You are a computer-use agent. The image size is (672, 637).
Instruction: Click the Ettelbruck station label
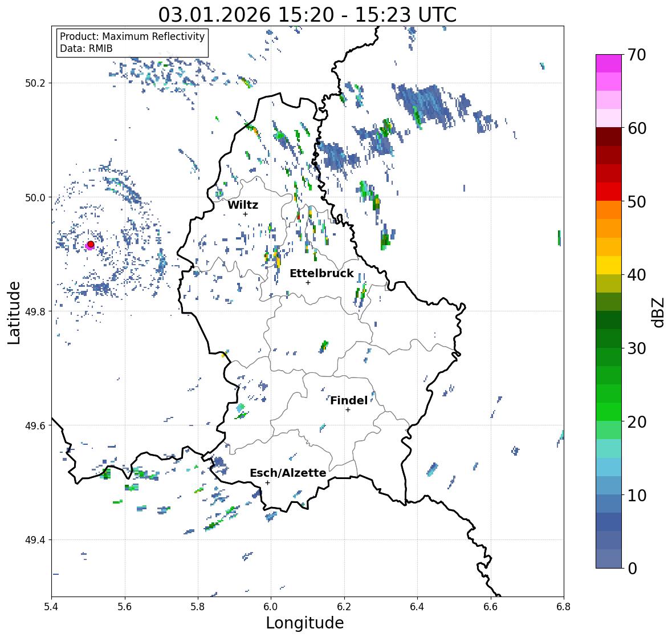click(321, 274)
